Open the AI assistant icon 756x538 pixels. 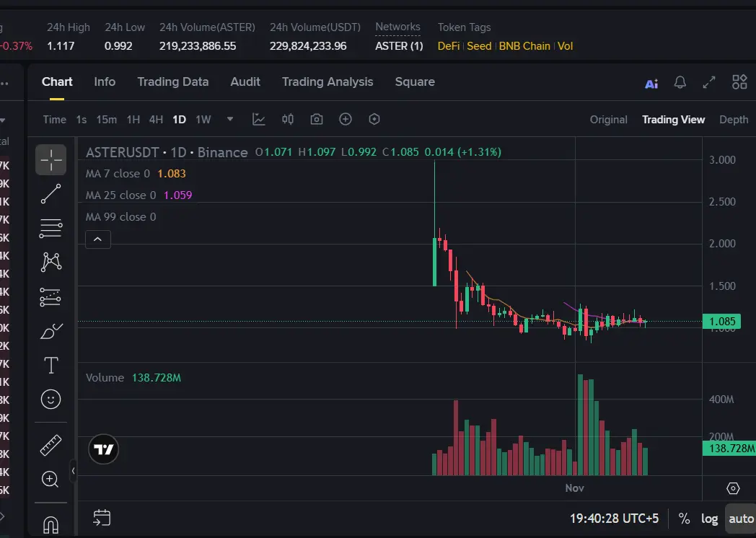click(x=651, y=84)
